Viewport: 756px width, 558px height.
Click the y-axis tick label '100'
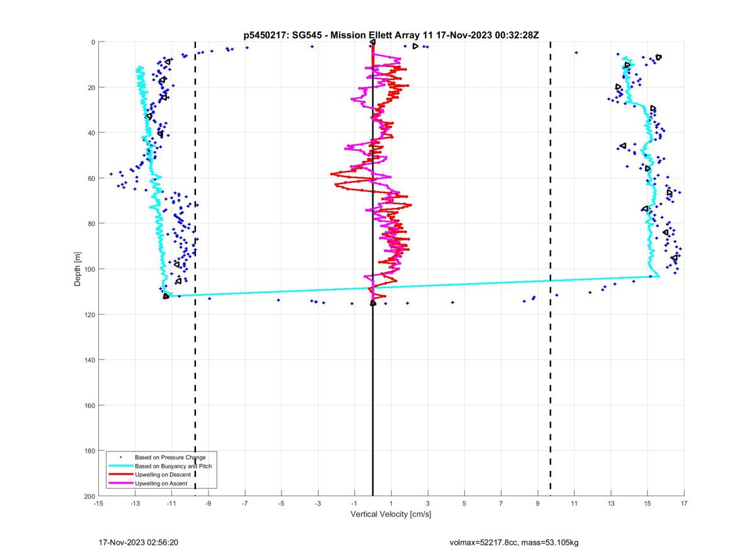(88, 269)
